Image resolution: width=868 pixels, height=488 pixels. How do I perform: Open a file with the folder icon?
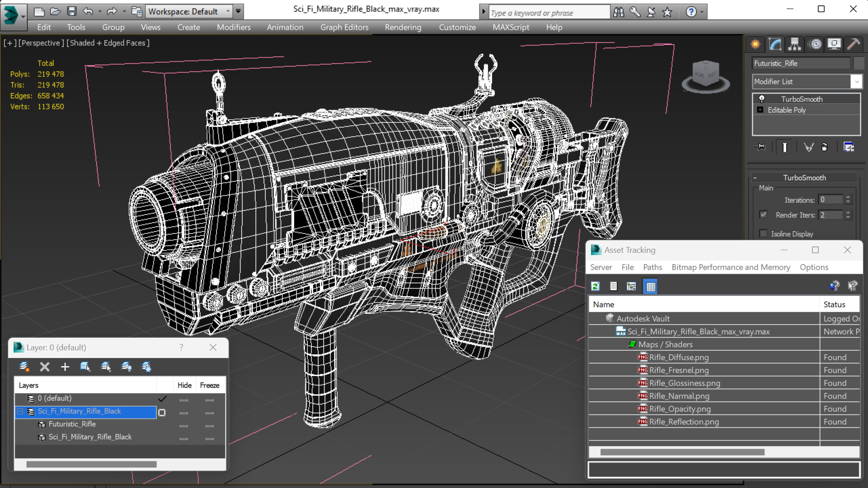coord(55,11)
